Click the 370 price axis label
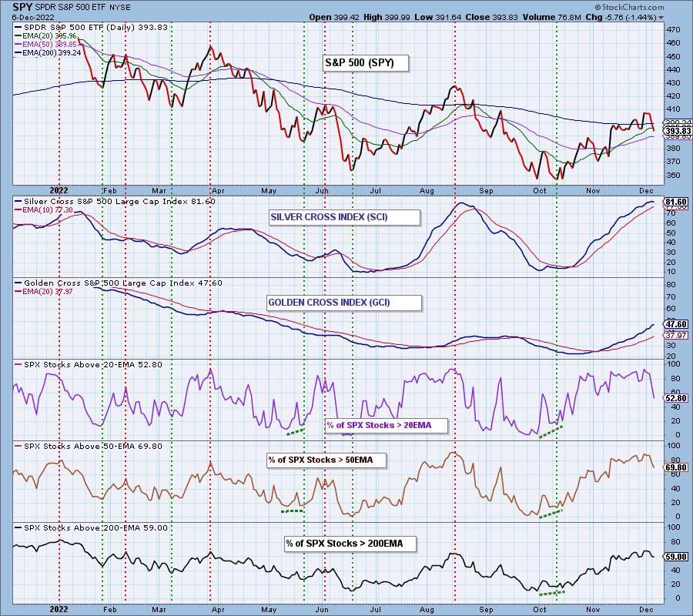 [674, 162]
